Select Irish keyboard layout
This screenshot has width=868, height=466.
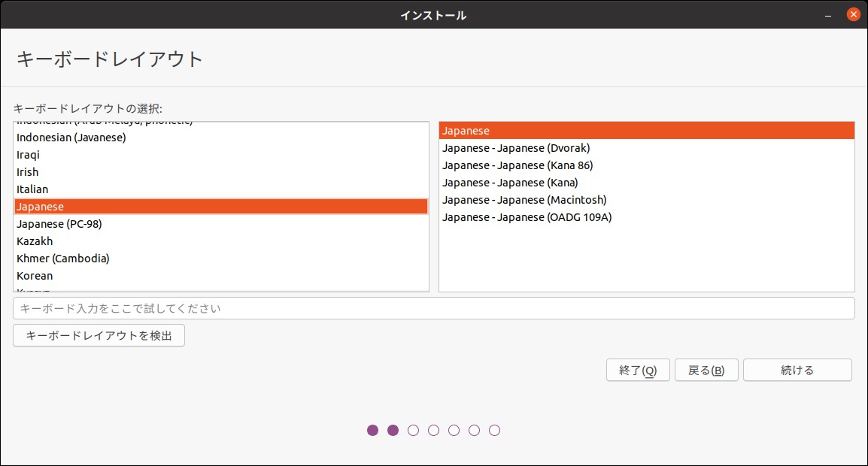pyautogui.click(x=221, y=171)
